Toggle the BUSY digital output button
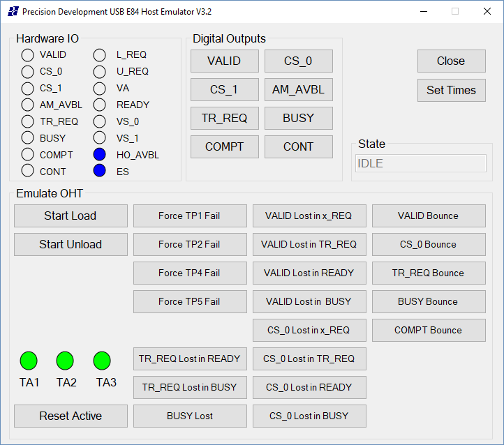Screen dimensions: 504x445 click(x=298, y=118)
